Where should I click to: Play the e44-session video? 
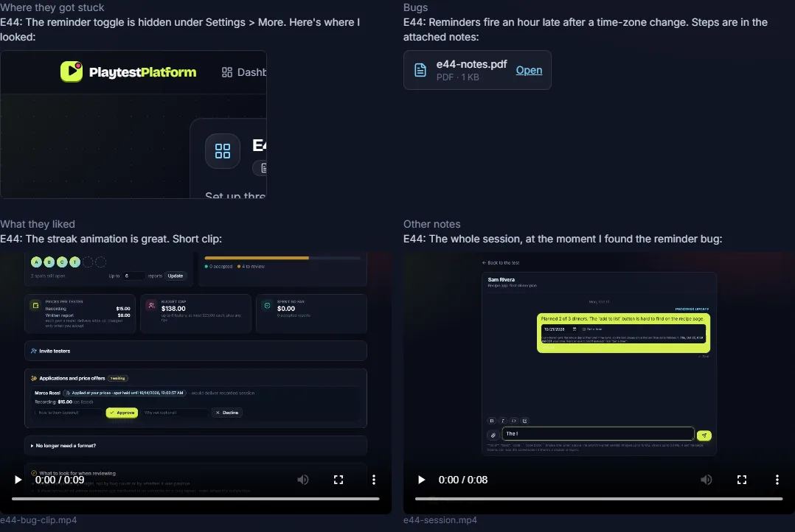pyautogui.click(x=421, y=480)
